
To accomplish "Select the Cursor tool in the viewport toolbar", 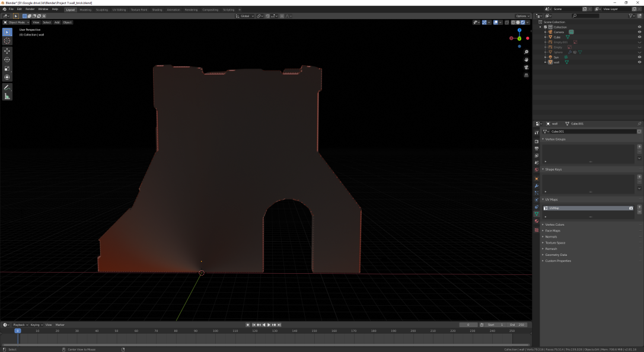I will click(7, 41).
